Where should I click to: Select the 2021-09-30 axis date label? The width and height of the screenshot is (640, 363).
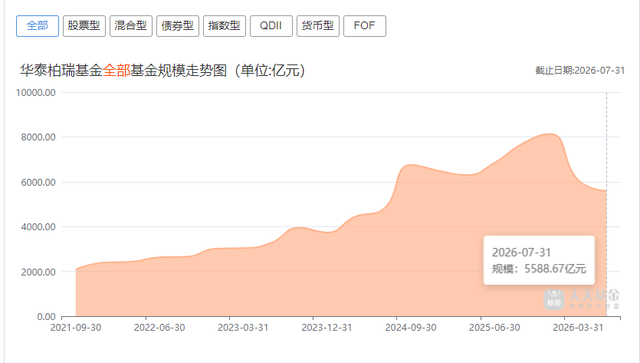click(76, 328)
